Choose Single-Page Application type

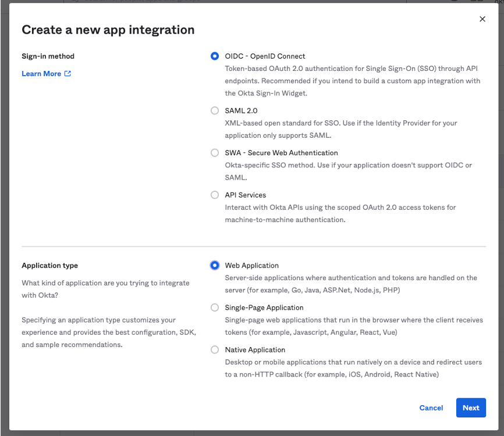pos(215,307)
